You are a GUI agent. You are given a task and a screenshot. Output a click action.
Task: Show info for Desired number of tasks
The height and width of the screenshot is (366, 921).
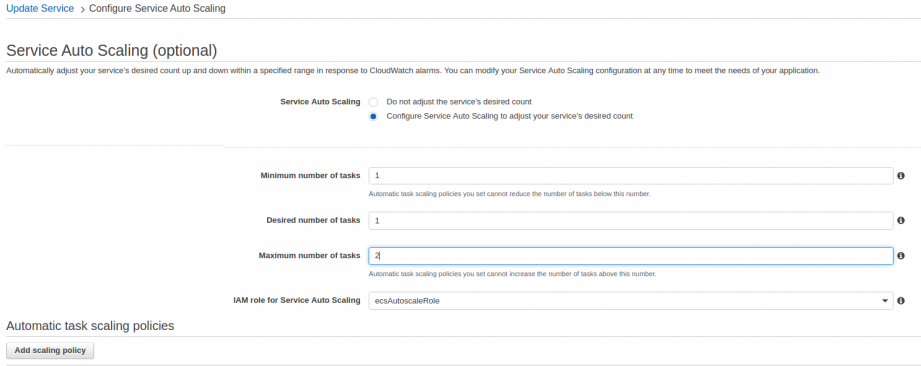click(901, 220)
